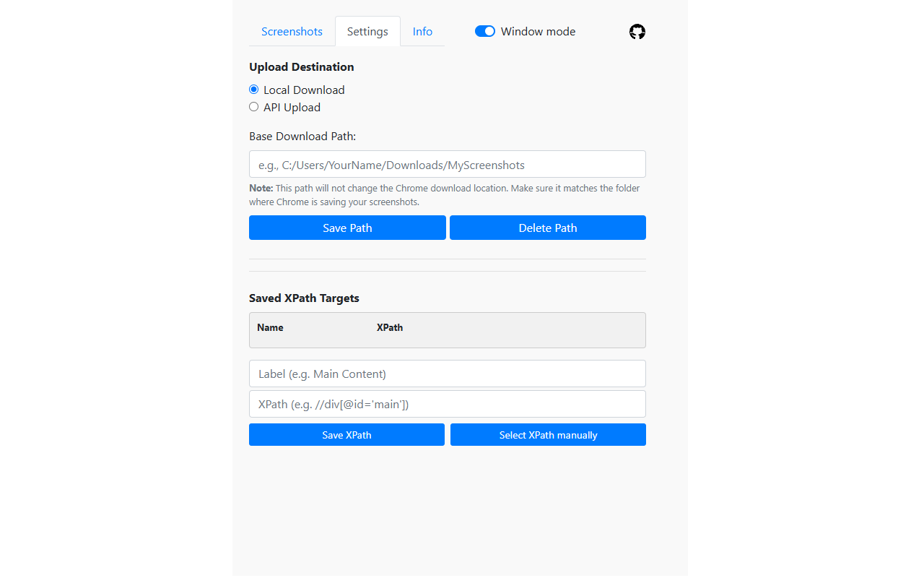
Task: Disable Window mode
Action: coord(484,31)
